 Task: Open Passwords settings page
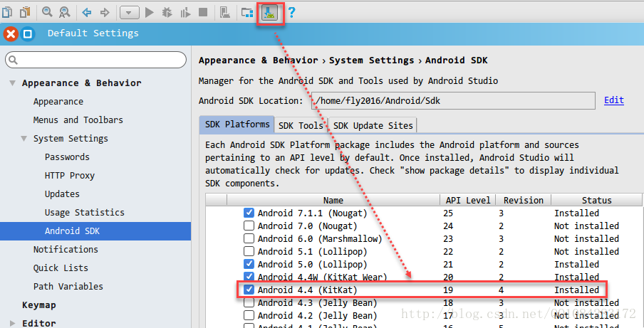click(67, 157)
